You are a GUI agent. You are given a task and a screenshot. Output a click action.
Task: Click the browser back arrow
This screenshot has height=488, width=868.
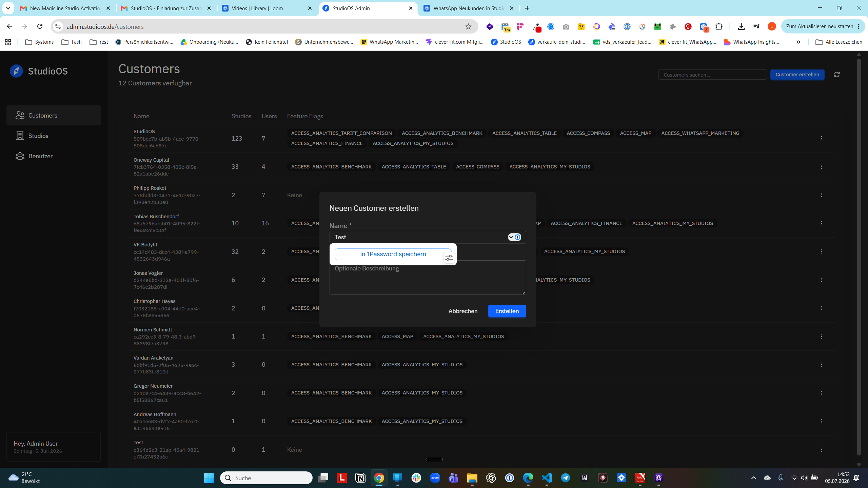(9, 26)
